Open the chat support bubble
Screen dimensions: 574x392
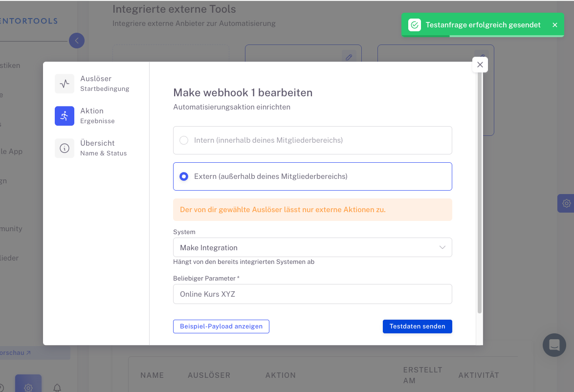pos(554,345)
